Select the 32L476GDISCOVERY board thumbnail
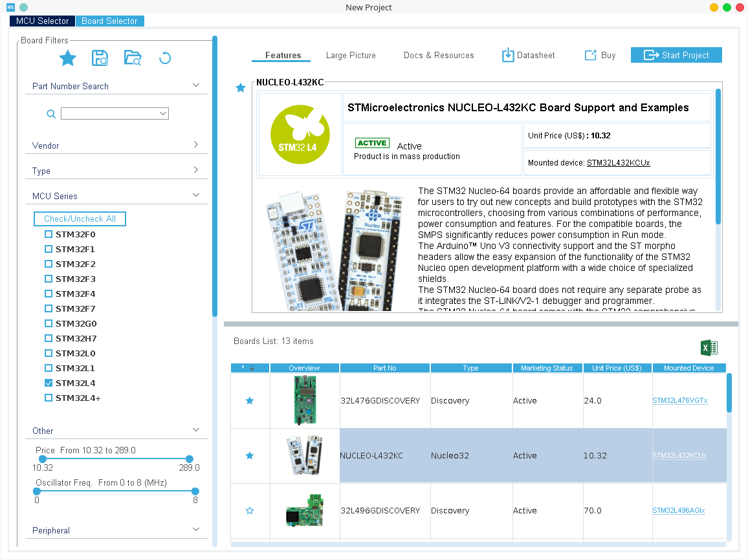 pos(304,400)
